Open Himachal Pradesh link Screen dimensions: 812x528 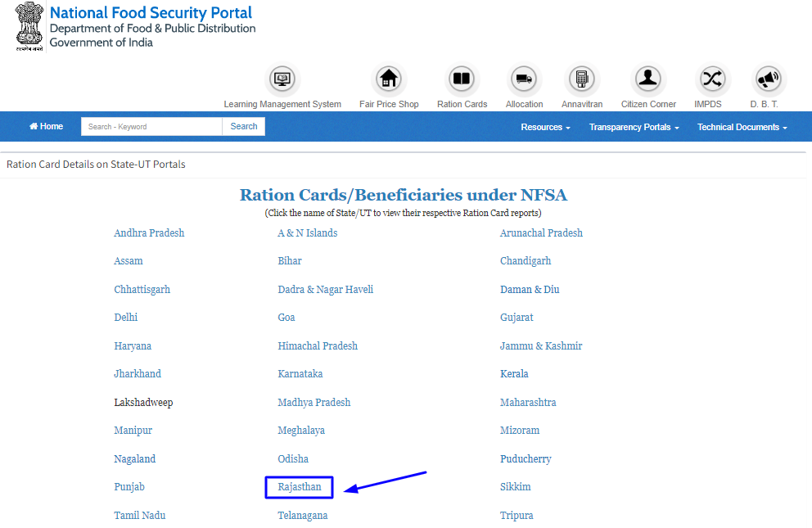pyautogui.click(x=318, y=345)
